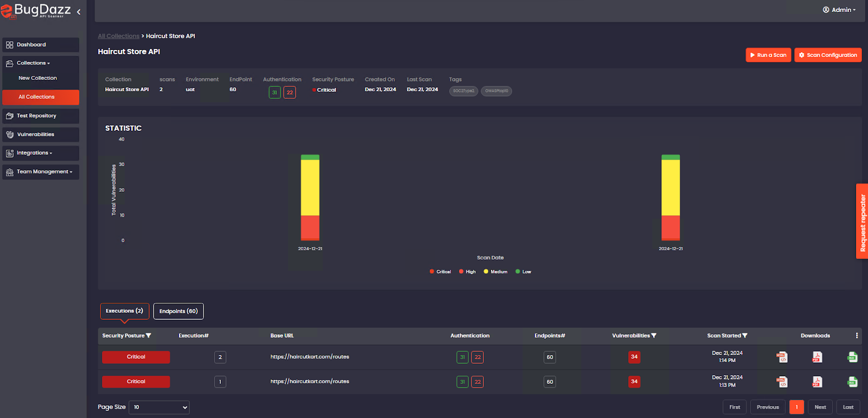Go to the First page
The image size is (868, 418).
[x=735, y=407]
